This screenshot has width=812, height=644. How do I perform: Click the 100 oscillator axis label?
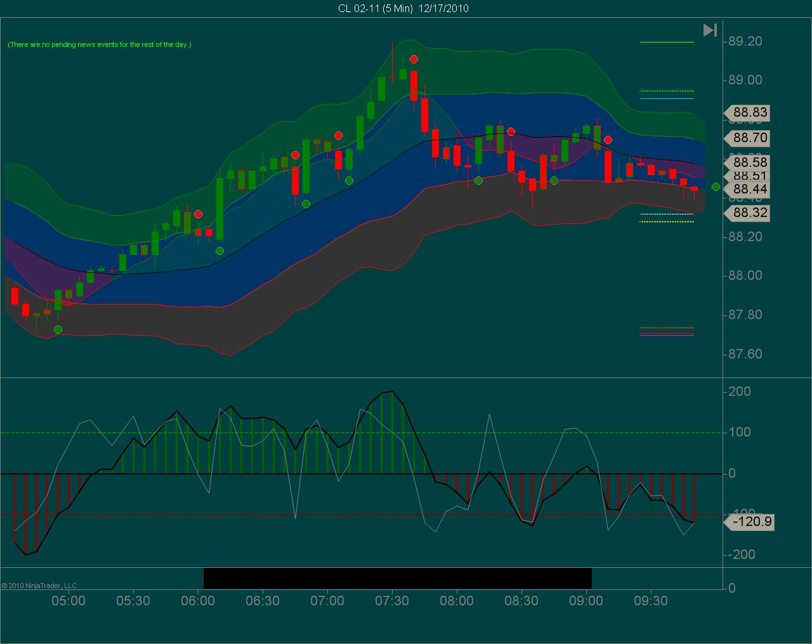[740, 432]
